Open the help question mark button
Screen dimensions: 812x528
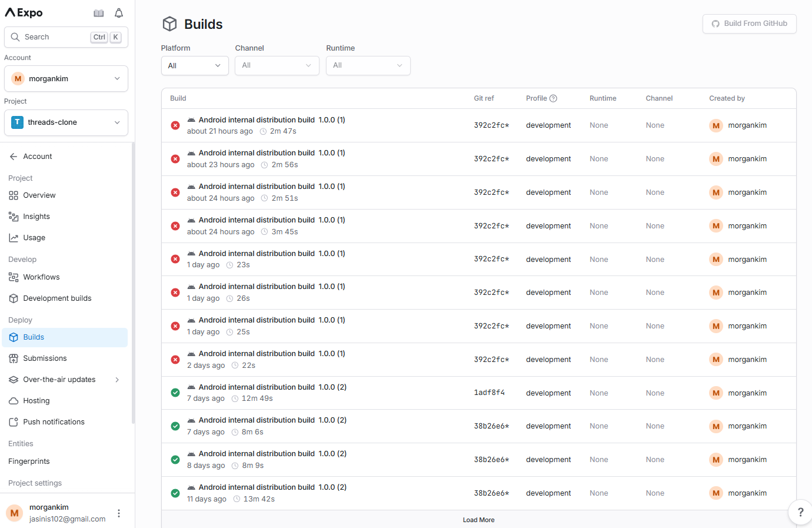[x=800, y=512]
